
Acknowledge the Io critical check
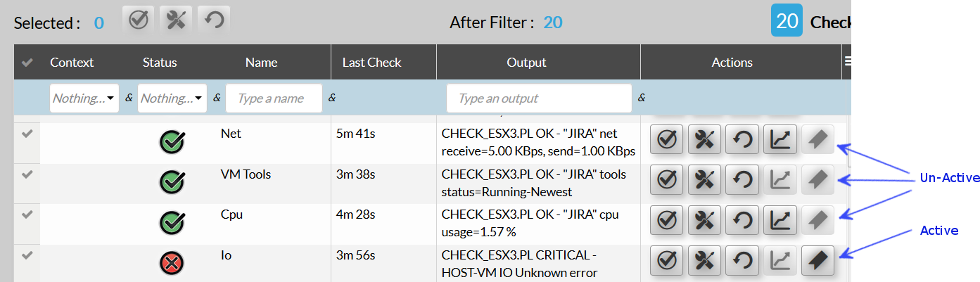[666, 261]
